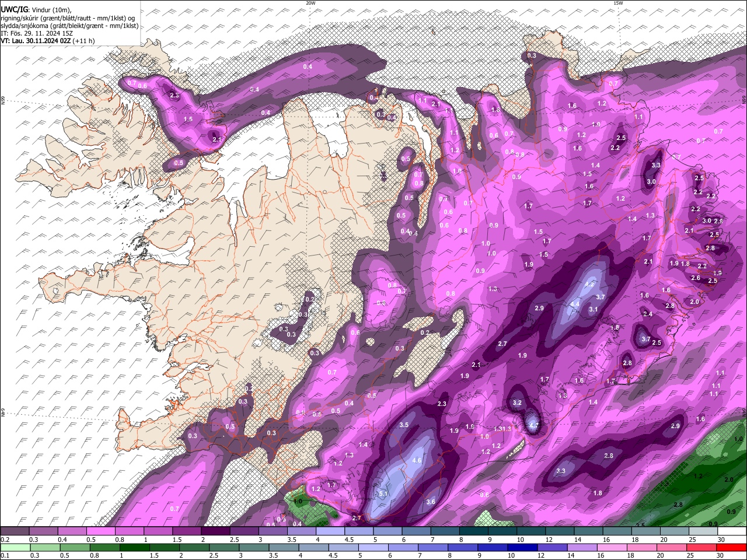Screen dimensions: 747x560
Task: Select the upper scale swatch between 6 and 7
Action: 417,531
